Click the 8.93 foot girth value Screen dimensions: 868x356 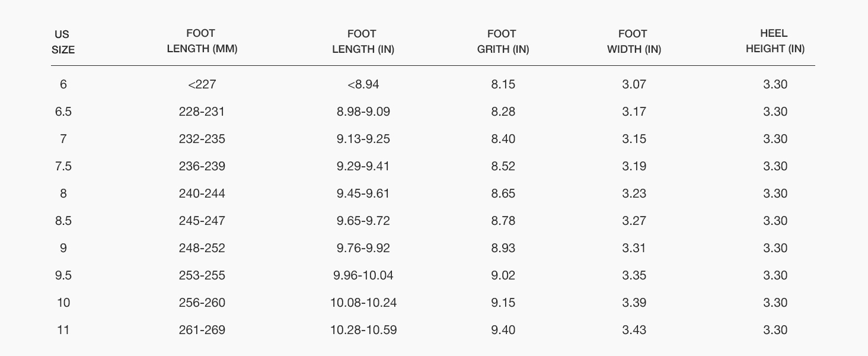pyautogui.click(x=503, y=248)
